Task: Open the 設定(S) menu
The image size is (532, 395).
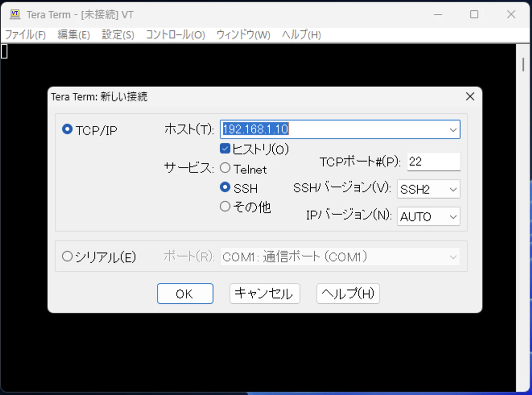Action: point(118,35)
